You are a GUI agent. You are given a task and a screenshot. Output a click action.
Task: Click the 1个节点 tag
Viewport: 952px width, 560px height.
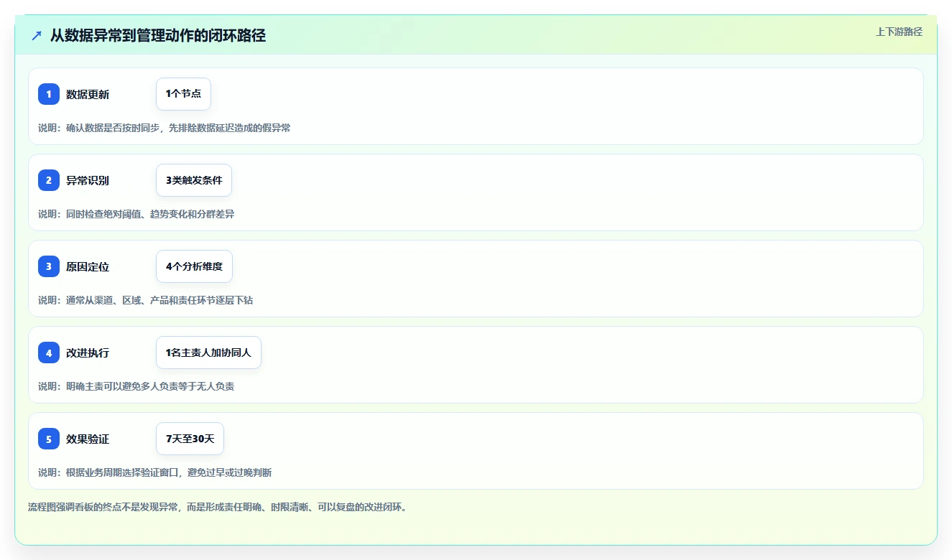tap(183, 94)
